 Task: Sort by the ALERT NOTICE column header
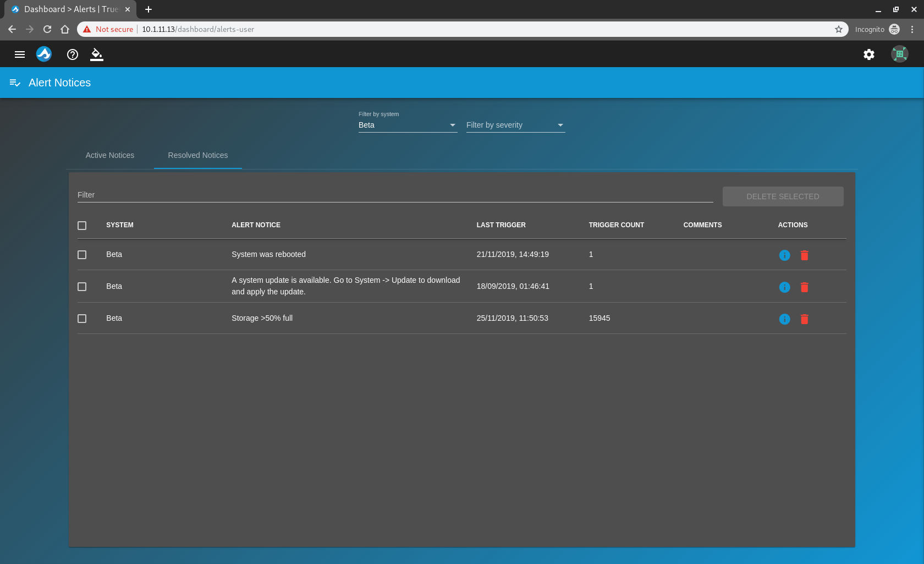click(x=256, y=225)
